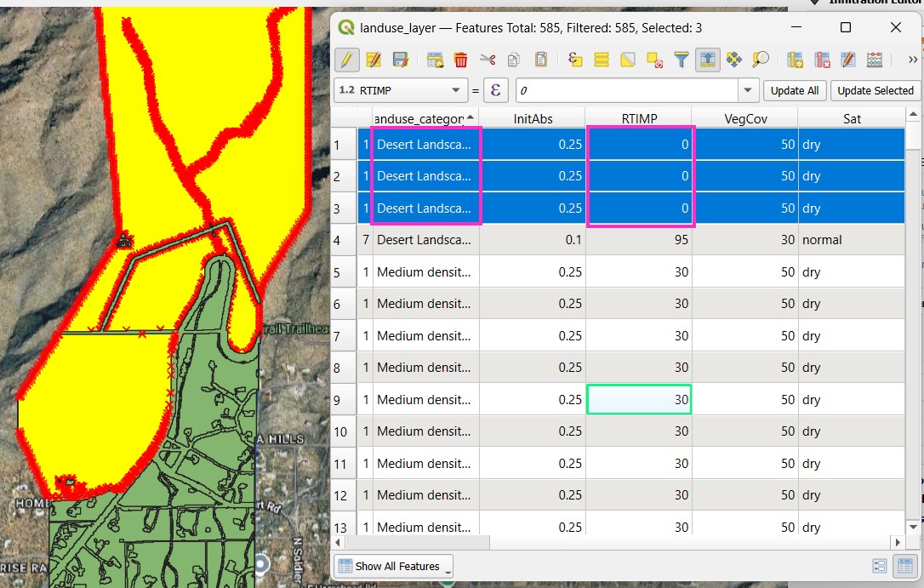
Task: Toggle Move selection to top
Action: pyautogui.click(x=707, y=60)
